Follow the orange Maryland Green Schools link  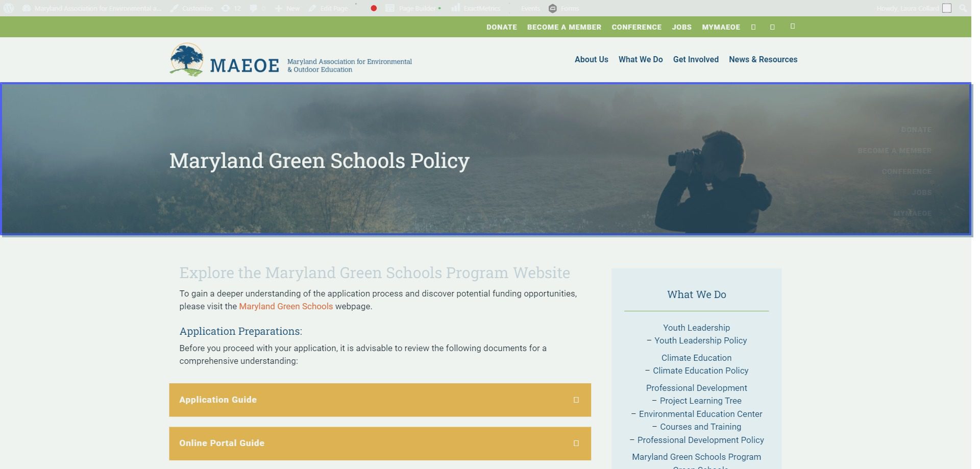(x=286, y=306)
